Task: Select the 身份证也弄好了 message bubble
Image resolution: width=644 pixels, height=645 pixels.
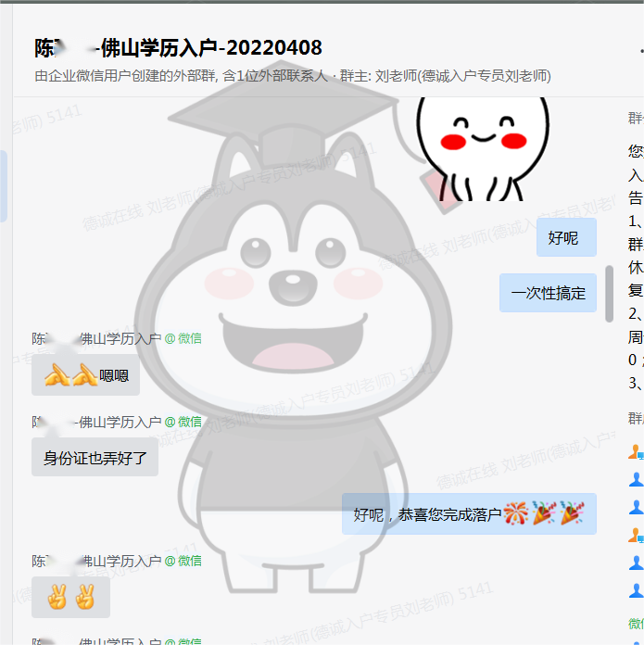Action: tap(95, 457)
